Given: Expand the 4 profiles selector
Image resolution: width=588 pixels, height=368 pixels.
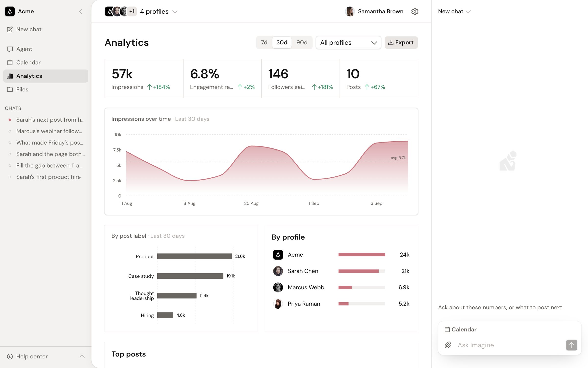Looking at the screenshot, I should [x=141, y=11].
